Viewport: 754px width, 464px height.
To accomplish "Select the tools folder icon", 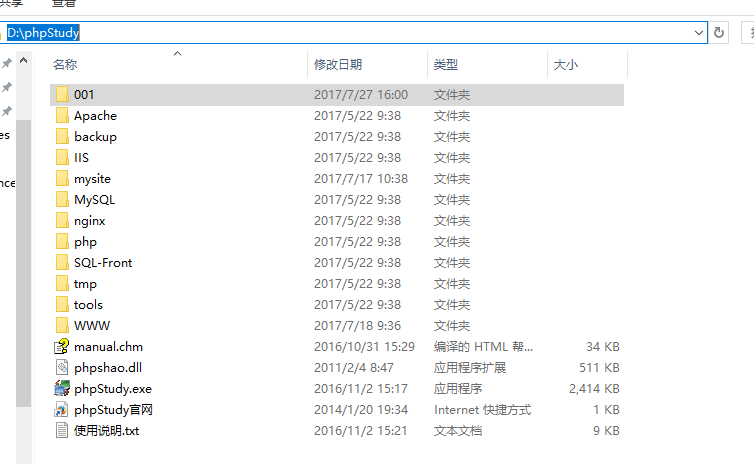I will 62,304.
